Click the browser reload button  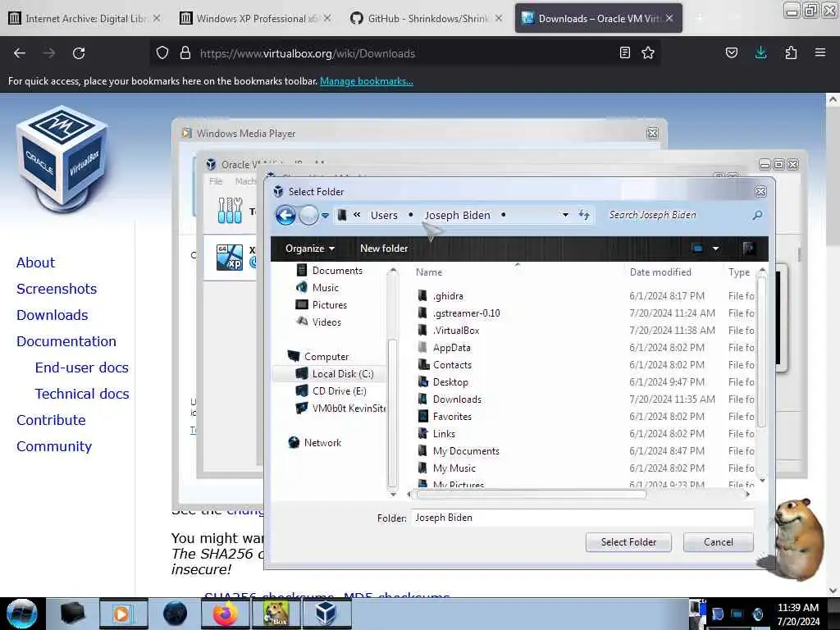coord(79,53)
